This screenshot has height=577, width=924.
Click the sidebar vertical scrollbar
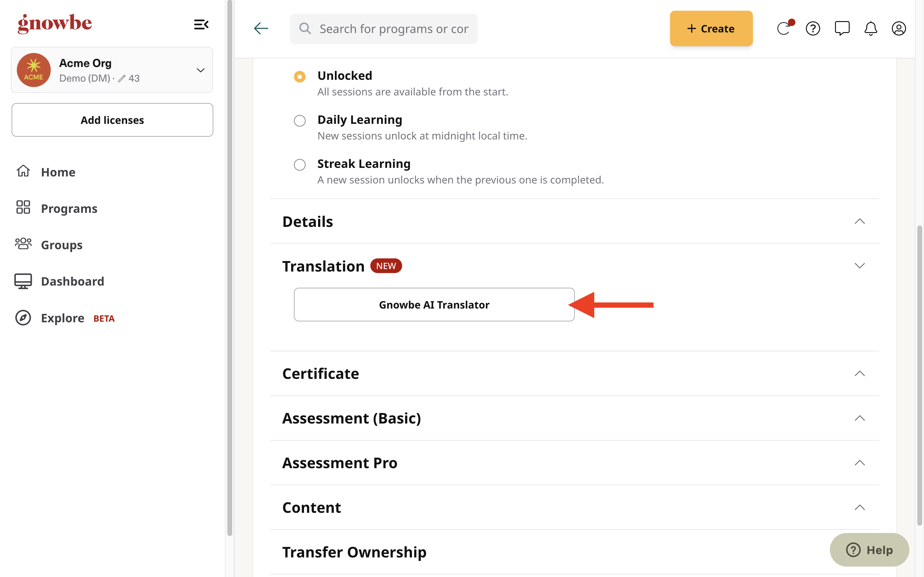[229, 267]
